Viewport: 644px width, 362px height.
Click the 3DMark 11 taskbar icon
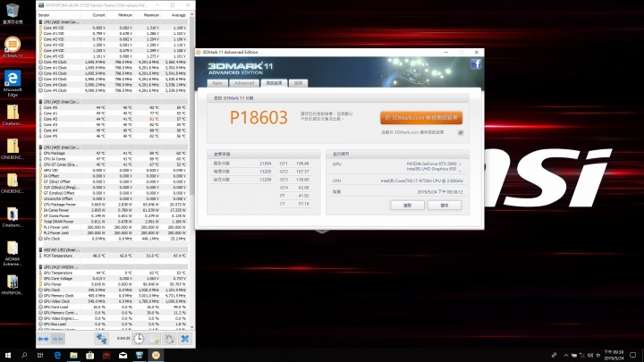156,356
